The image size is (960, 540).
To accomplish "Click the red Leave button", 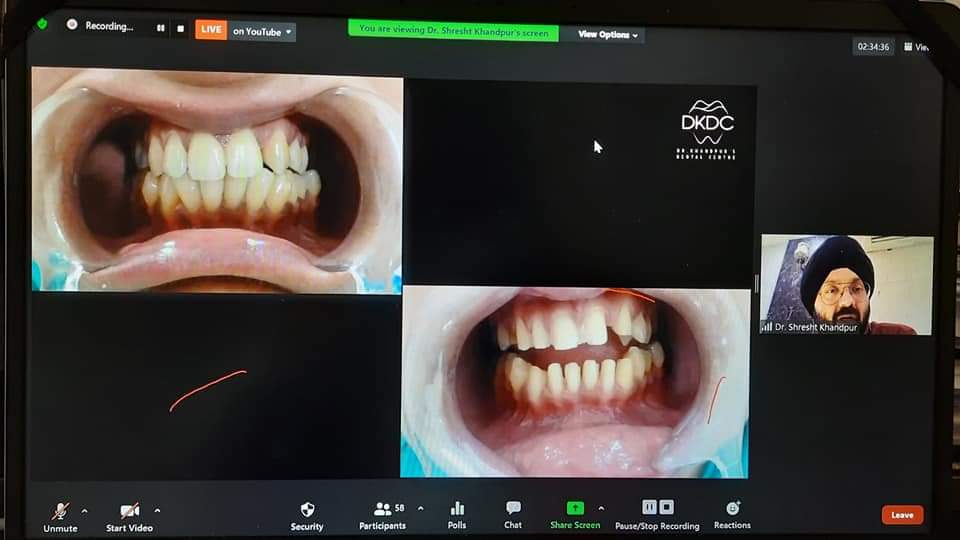I will coord(902,515).
